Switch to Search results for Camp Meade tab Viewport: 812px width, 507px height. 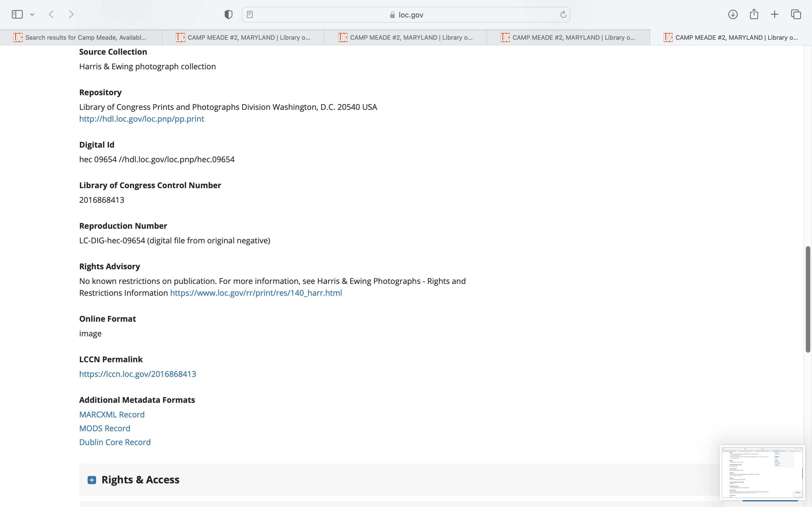81,37
